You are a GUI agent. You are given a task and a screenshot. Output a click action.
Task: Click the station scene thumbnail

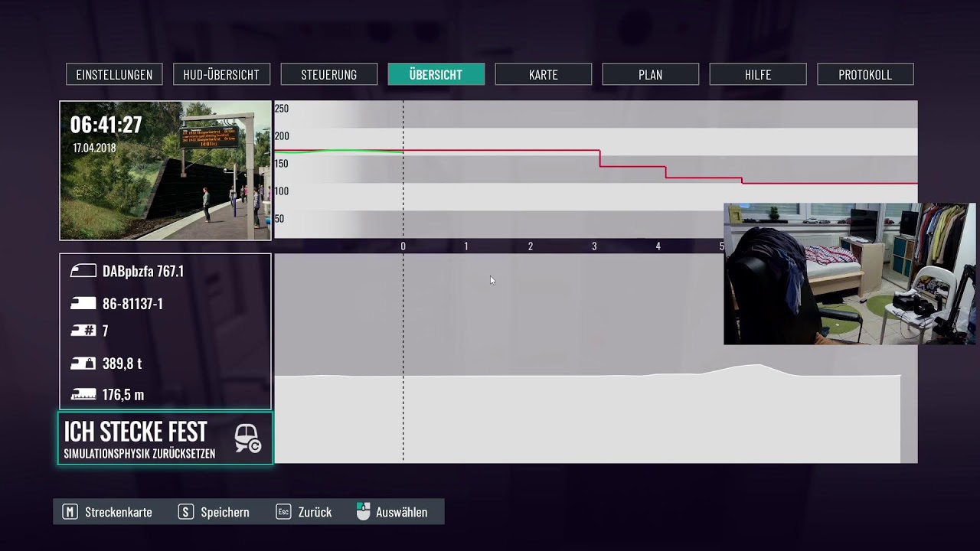165,171
